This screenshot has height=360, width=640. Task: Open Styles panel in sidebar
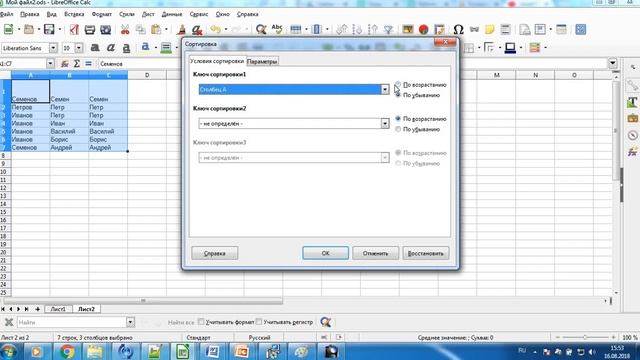[x=632, y=102]
